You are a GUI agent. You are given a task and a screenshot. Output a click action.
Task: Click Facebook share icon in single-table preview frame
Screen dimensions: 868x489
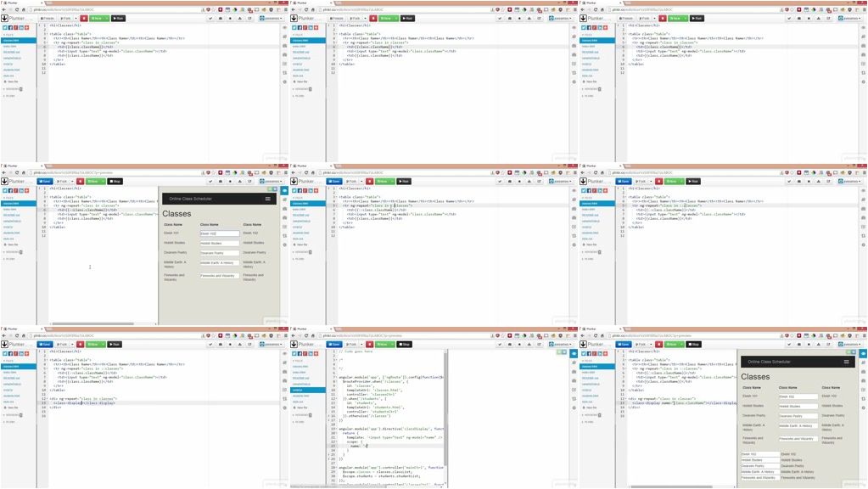point(10,190)
